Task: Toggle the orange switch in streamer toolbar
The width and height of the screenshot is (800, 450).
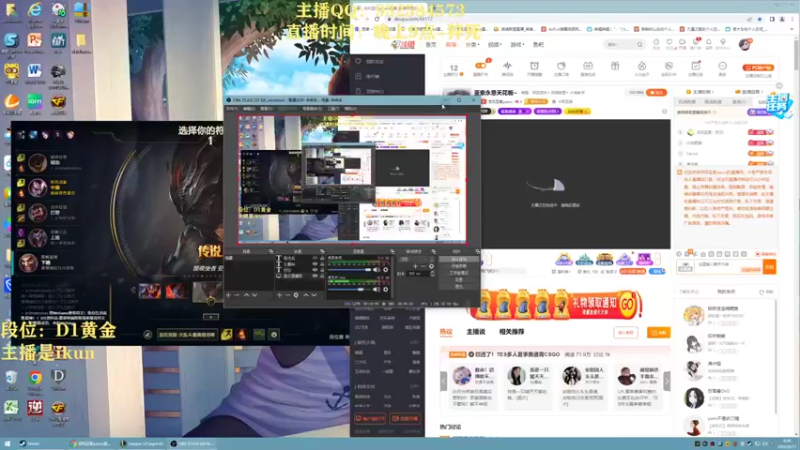Action: coord(480,65)
